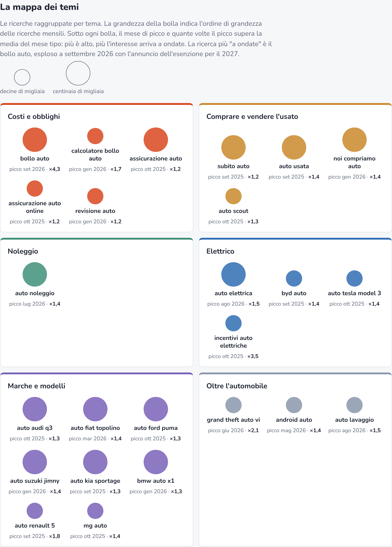392x547 pixels.
Task: Select the calcolatore bollo auto bubble
Action: 95,136
